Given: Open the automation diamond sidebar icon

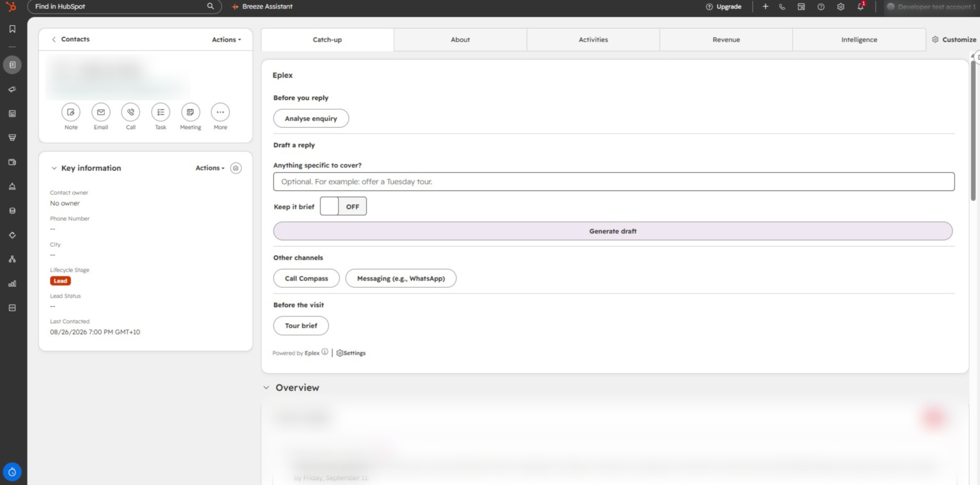Looking at the screenshot, I should click(x=12, y=235).
